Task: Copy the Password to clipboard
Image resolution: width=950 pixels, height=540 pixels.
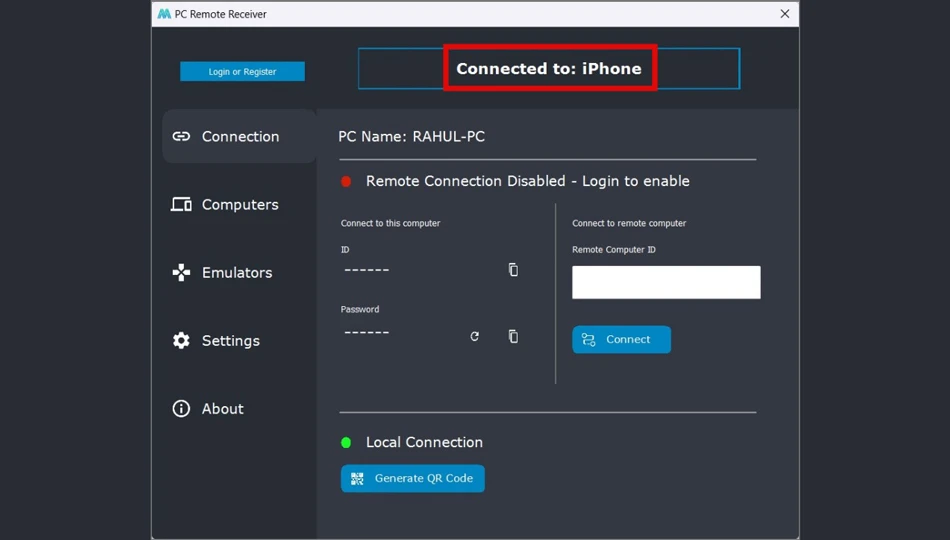Action: click(513, 336)
